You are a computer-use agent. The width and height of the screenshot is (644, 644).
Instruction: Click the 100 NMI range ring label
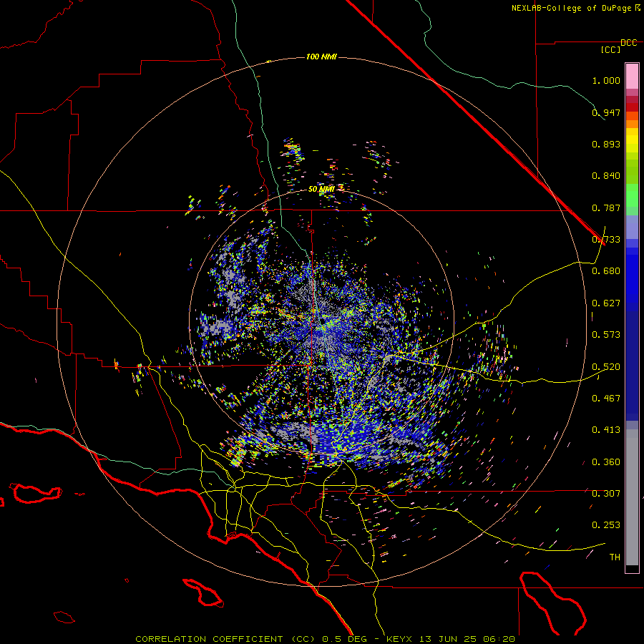(x=321, y=57)
